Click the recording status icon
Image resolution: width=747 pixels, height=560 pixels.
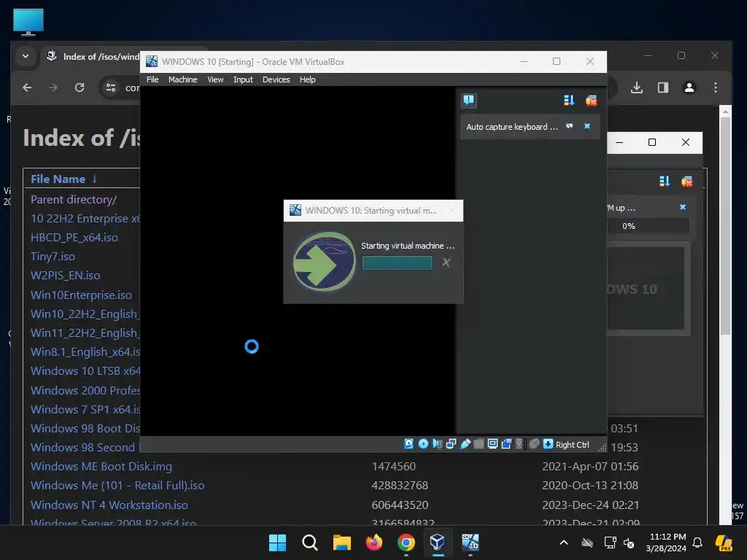(x=506, y=444)
